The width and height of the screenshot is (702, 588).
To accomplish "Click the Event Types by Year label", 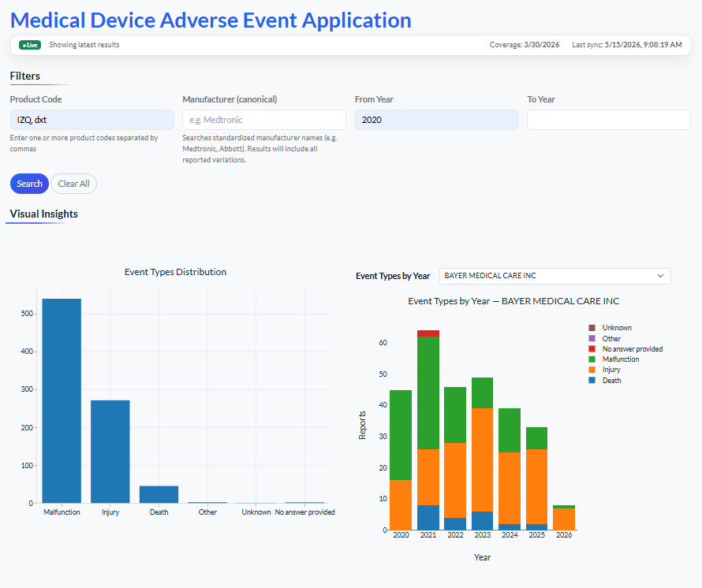I will click(393, 276).
